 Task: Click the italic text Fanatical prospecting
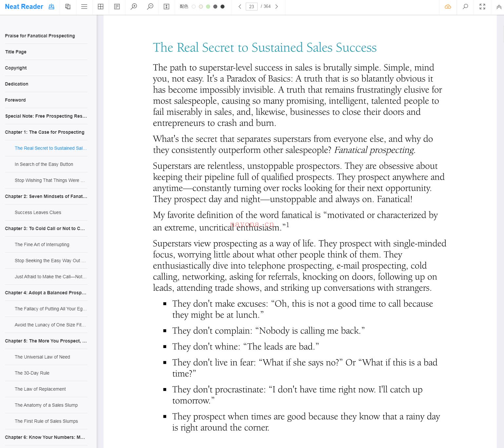click(x=375, y=150)
